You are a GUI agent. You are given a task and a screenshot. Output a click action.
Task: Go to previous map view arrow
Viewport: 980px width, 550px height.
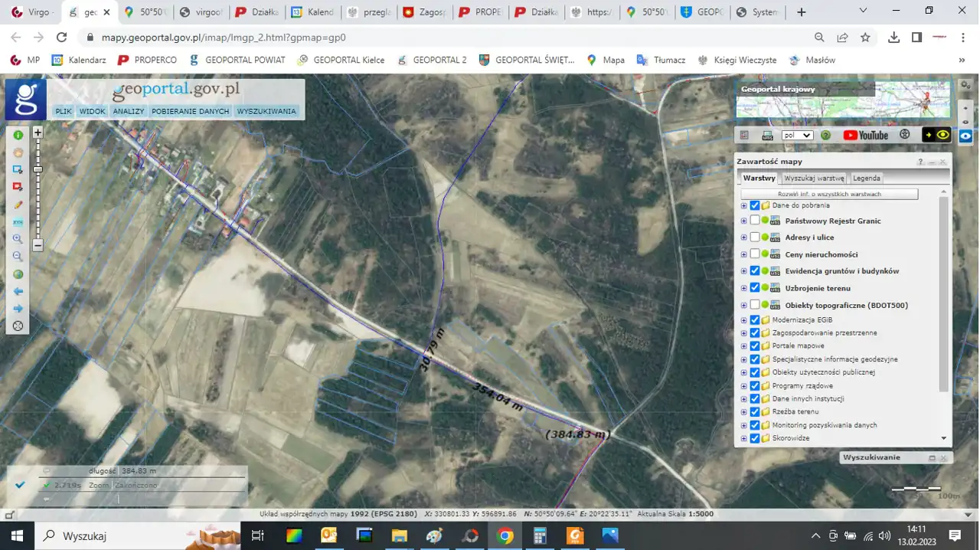(x=18, y=292)
